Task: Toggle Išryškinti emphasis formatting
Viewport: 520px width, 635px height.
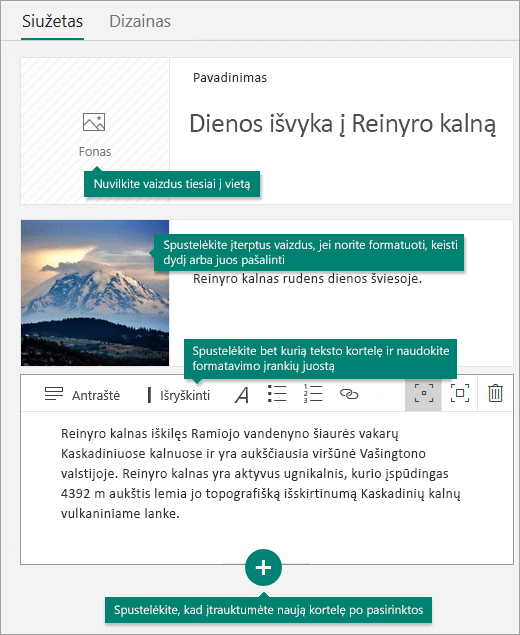Action: 179,395
